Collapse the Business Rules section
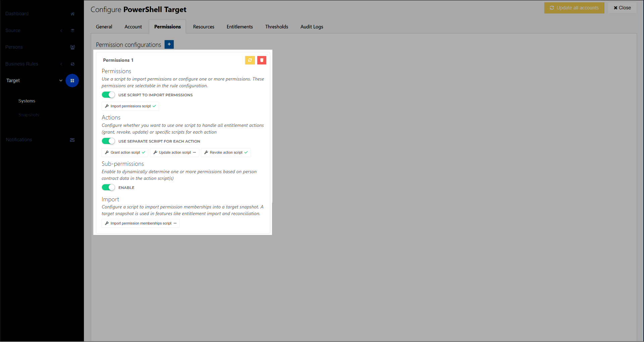 pos(61,64)
